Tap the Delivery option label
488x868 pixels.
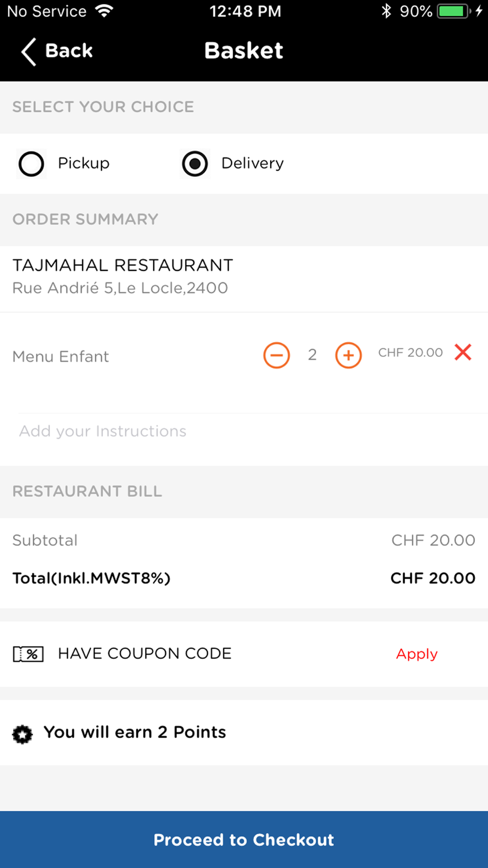point(252,163)
